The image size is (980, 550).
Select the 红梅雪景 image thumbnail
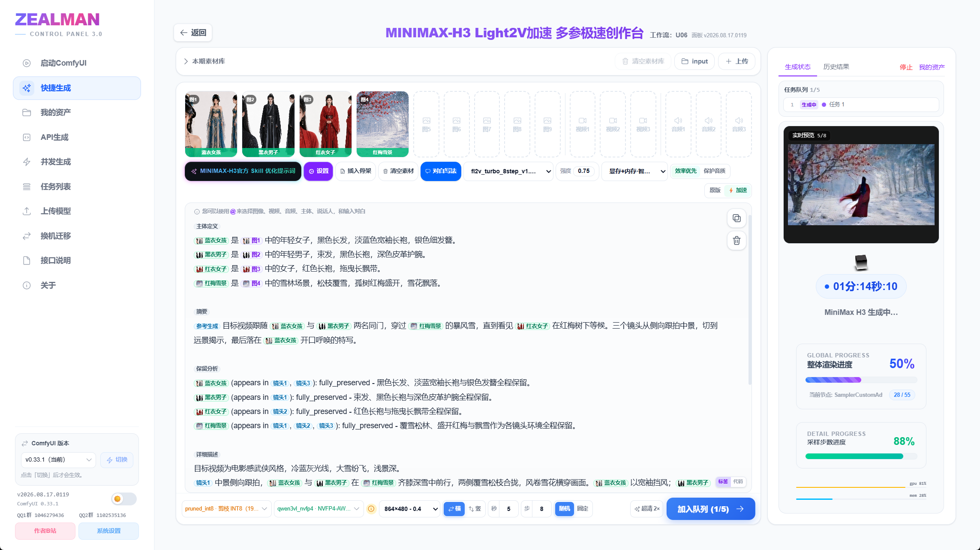(x=382, y=124)
